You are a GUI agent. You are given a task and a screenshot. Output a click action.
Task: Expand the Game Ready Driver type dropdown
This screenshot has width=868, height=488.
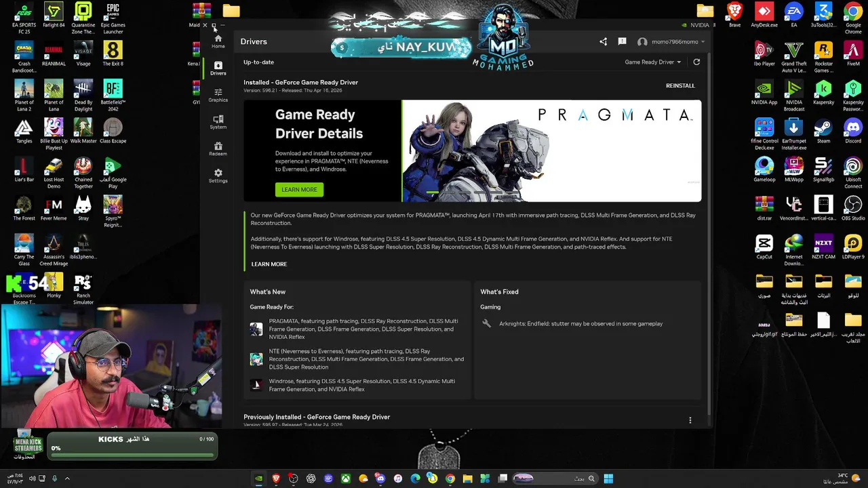[652, 62]
